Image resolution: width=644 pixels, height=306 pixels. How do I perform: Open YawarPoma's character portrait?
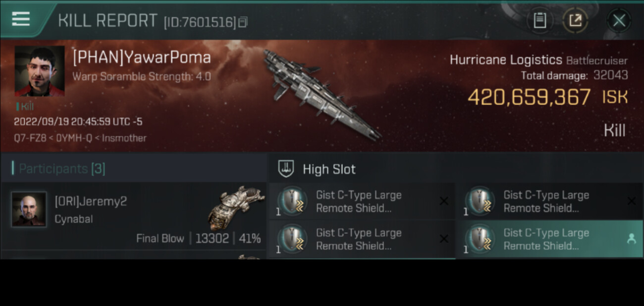coord(39,71)
